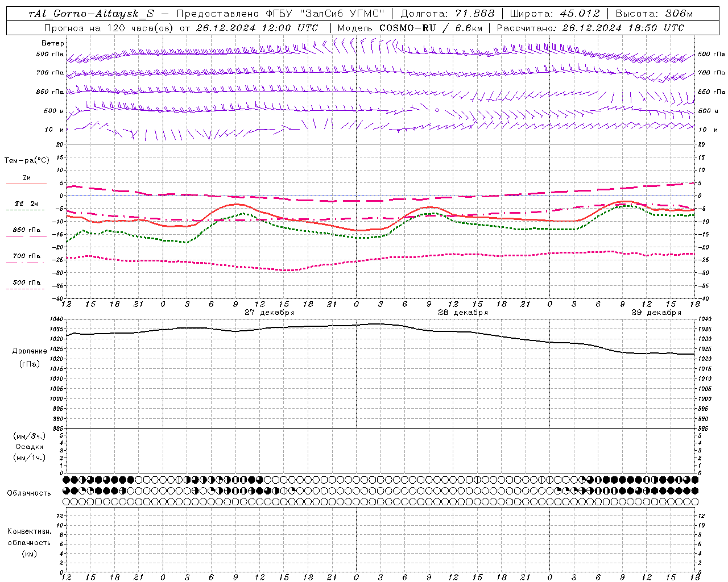Click the '500 гПа' temperature legend entry
This screenshot has width=728, height=582.
pos(27,282)
